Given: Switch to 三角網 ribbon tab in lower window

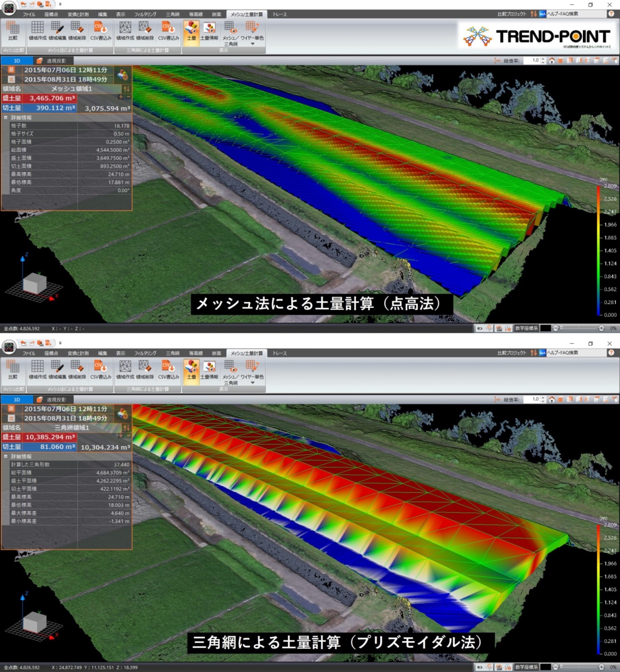Looking at the screenshot, I should [172, 353].
